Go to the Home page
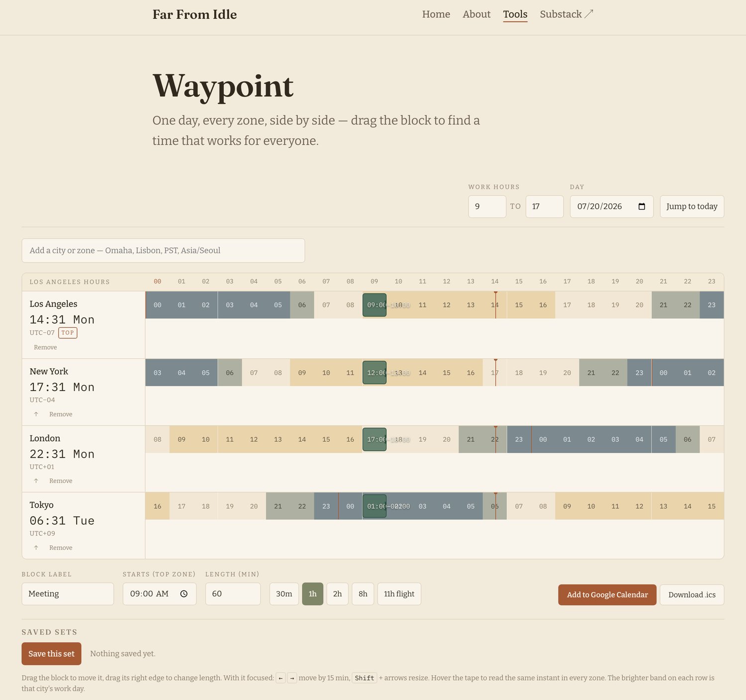Screen dimensions: 746x700 [436, 14]
